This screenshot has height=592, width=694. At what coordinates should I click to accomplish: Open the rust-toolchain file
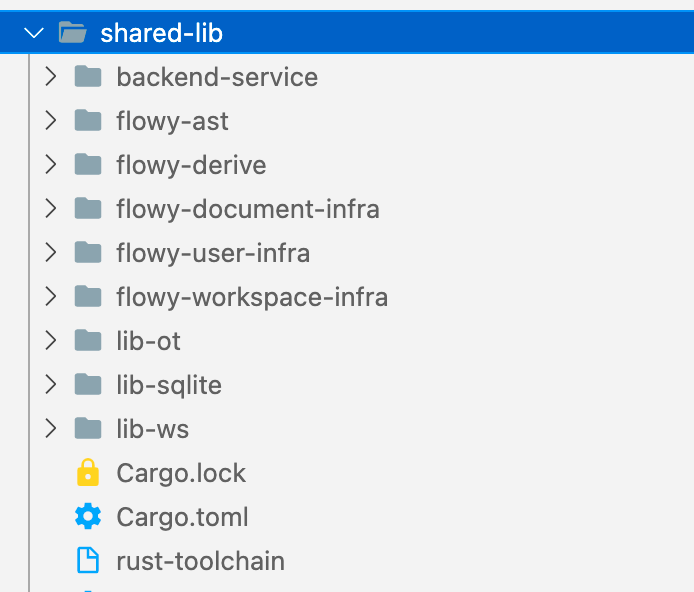(200, 561)
